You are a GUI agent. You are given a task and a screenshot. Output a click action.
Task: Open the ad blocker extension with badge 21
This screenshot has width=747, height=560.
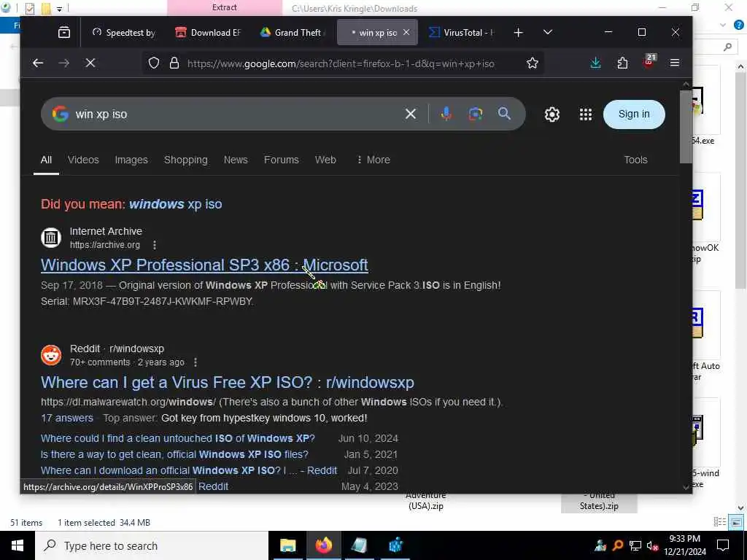coord(649,62)
